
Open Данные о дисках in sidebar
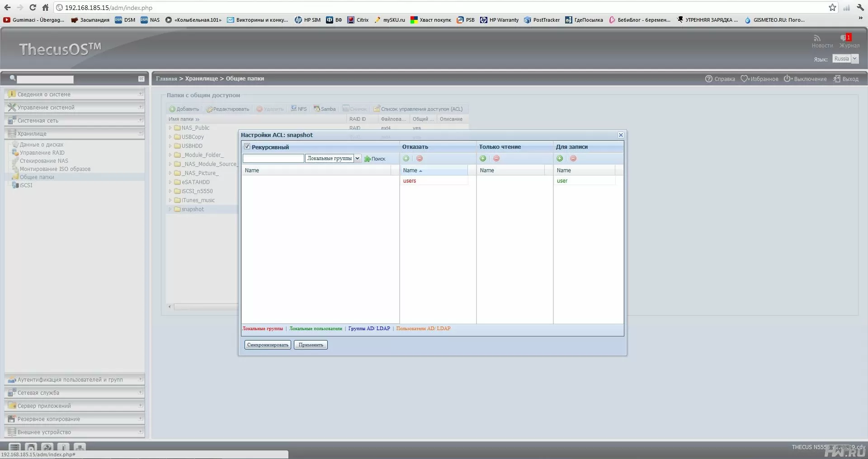tap(41, 145)
